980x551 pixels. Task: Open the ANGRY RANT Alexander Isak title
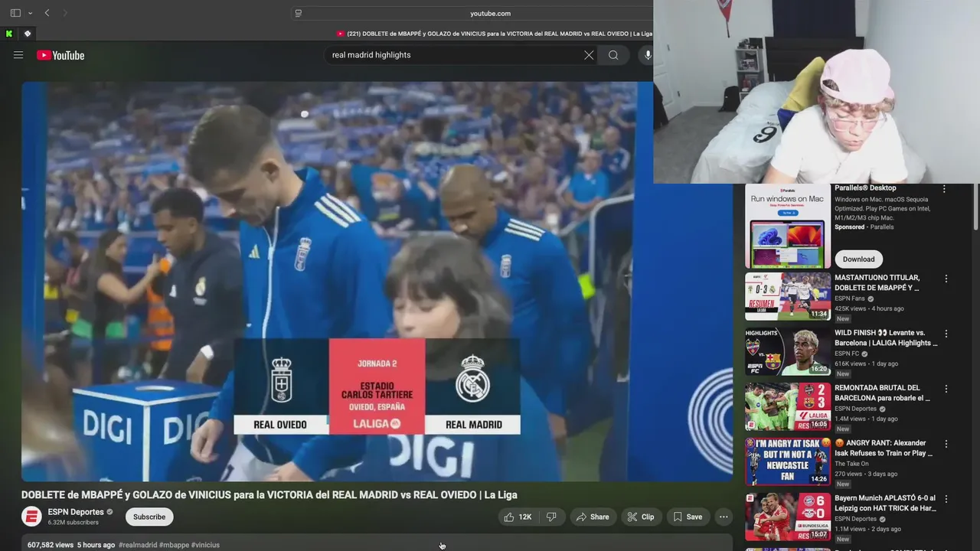tap(884, 448)
